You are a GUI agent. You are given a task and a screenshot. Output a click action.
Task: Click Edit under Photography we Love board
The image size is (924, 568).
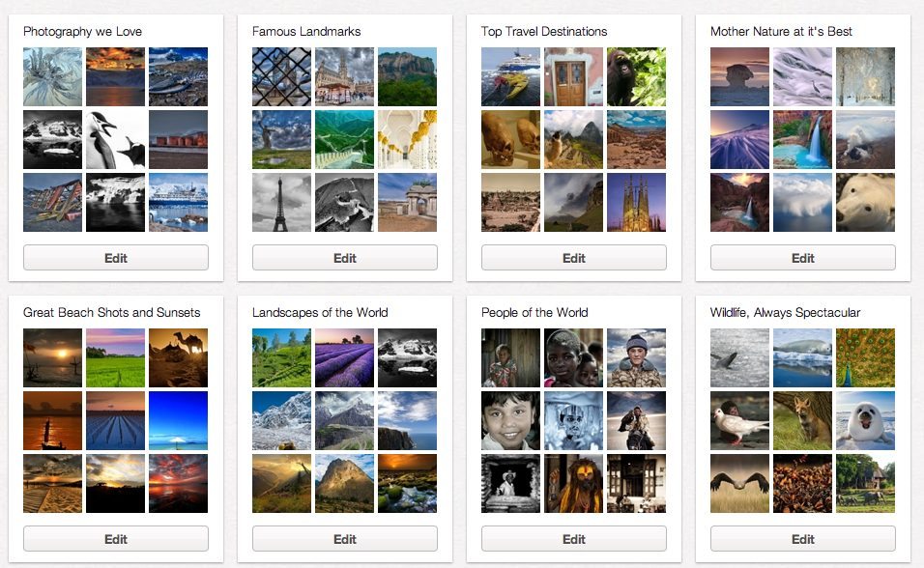pyautogui.click(x=116, y=258)
